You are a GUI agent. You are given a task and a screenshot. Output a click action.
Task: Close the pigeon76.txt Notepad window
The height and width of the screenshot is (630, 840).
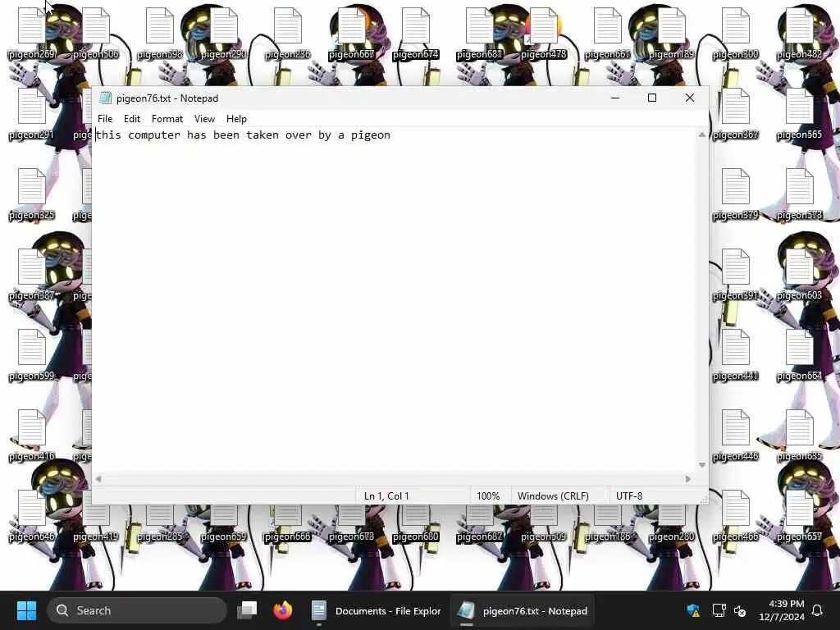(x=689, y=98)
